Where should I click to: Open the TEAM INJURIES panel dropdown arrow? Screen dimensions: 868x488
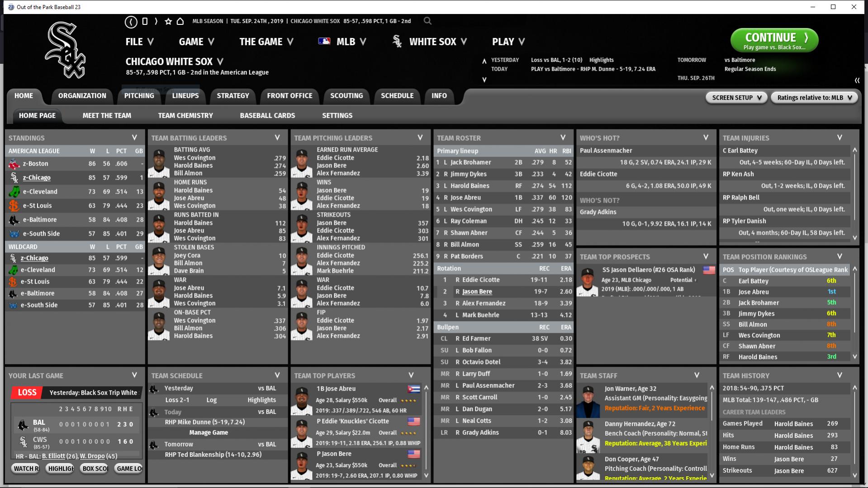pyautogui.click(x=840, y=138)
